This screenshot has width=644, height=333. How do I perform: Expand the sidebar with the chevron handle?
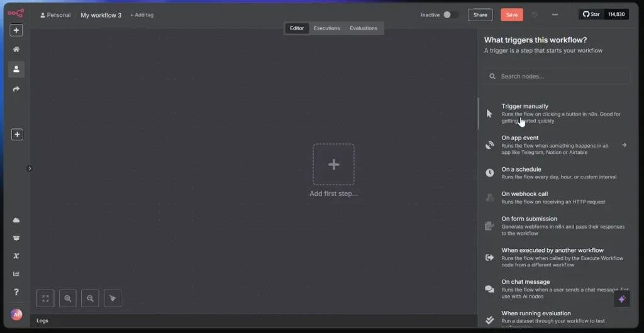point(30,168)
